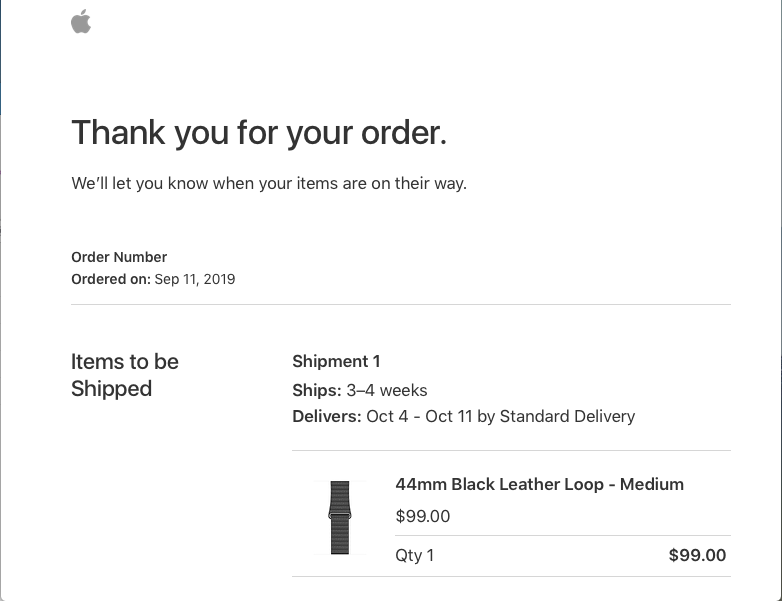Click the "Qty 1" quantity text
782x601 pixels.
coord(415,555)
